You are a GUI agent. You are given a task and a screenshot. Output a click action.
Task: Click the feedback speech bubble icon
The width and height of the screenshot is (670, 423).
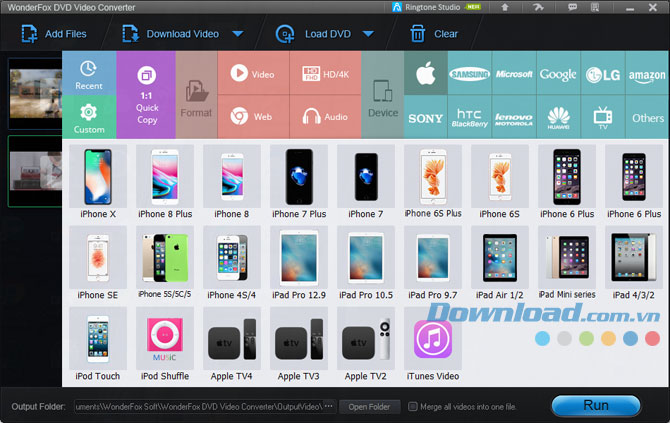click(x=572, y=7)
